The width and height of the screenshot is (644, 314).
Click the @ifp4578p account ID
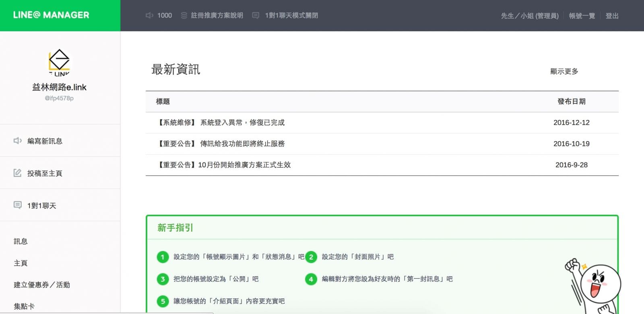point(59,98)
